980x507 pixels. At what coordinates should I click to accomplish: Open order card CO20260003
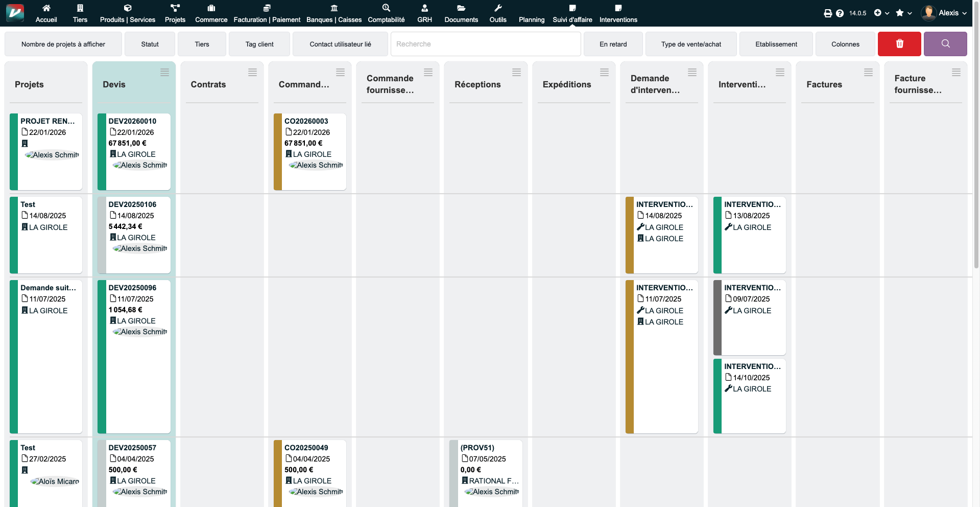pos(306,121)
